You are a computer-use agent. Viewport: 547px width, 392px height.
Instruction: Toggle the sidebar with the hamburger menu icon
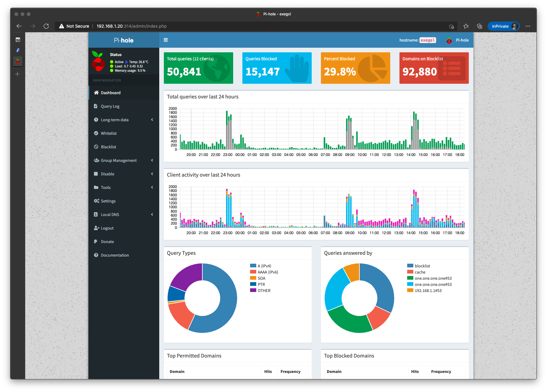[x=166, y=40]
